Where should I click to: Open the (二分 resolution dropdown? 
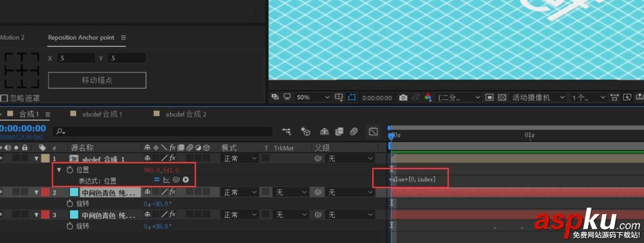point(459,98)
